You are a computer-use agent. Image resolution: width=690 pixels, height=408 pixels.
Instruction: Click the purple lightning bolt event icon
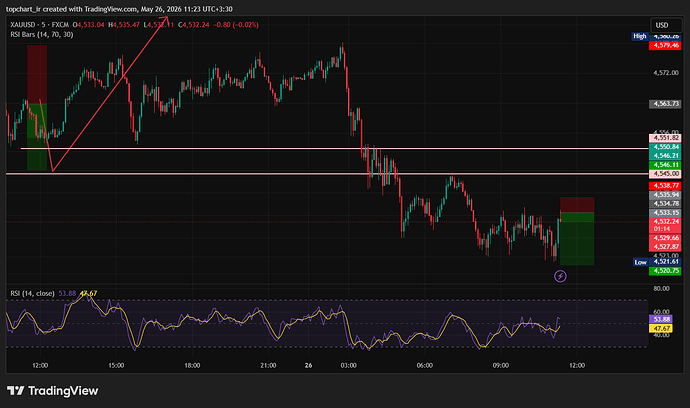[560, 276]
